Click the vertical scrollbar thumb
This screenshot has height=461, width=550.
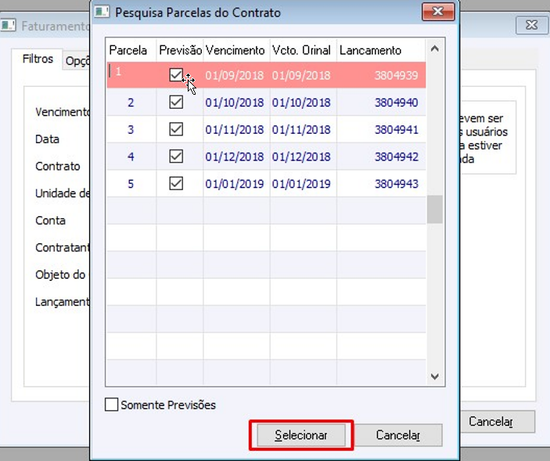435,209
